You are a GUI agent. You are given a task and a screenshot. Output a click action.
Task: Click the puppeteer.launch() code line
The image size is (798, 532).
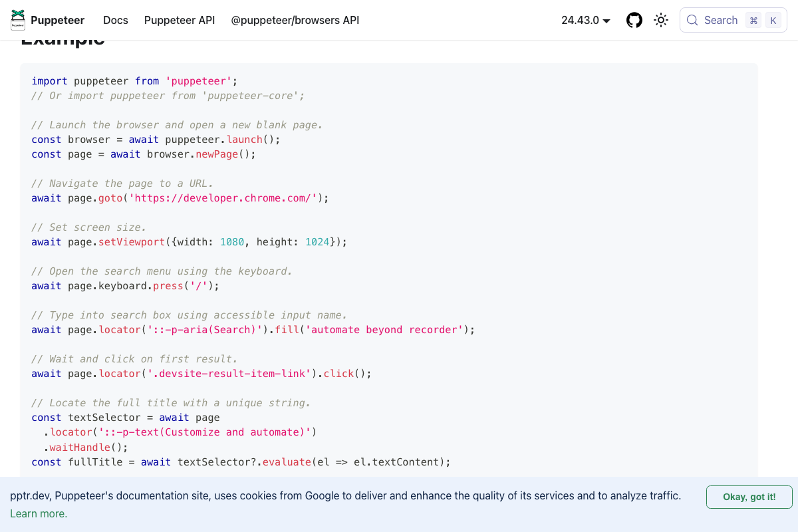tap(156, 140)
